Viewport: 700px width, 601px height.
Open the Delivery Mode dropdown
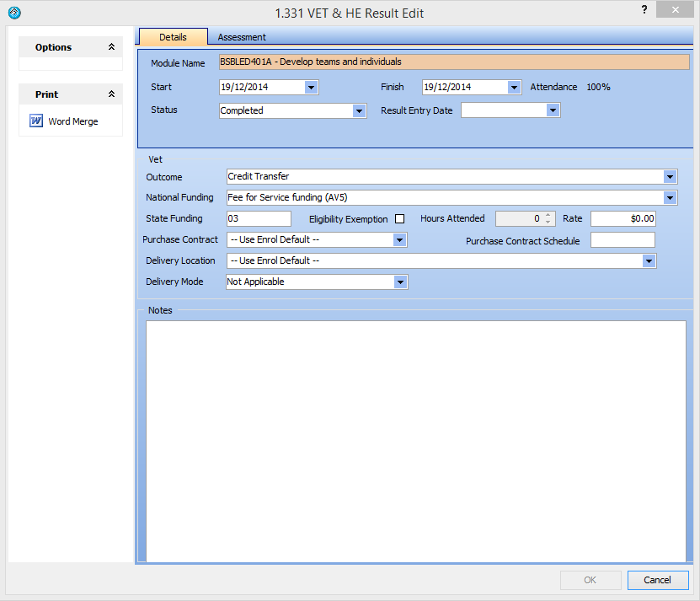click(400, 282)
